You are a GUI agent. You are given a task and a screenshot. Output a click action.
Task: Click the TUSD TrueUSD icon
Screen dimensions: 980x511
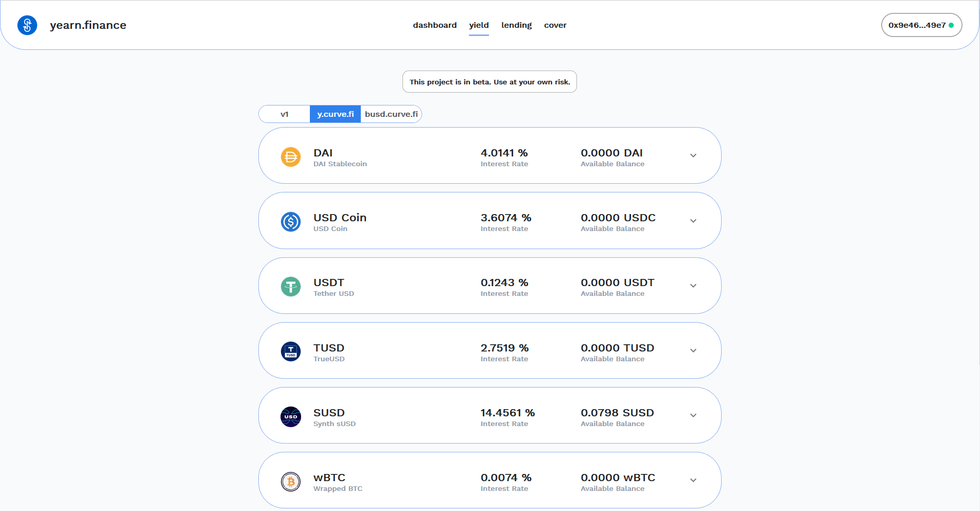pyautogui.click(x=291, y=351)
